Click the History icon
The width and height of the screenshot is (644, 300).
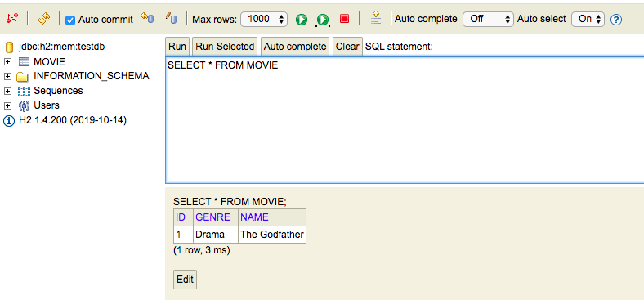point(375,18)
